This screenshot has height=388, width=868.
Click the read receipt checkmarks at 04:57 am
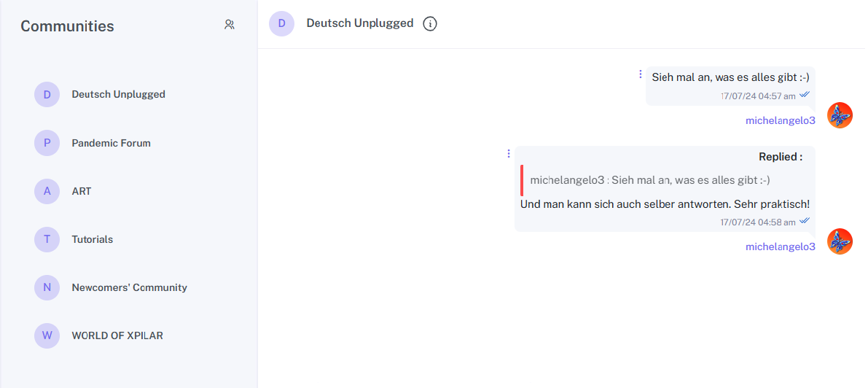805,95
